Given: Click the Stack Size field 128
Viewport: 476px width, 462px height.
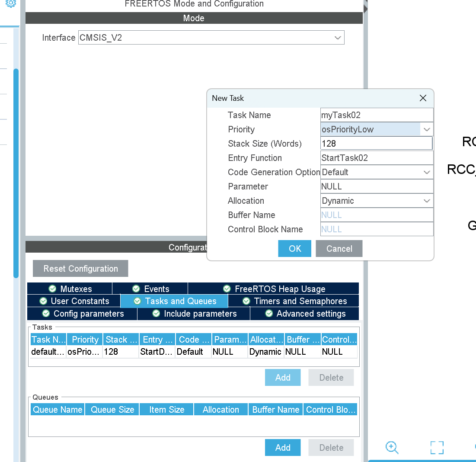Looking at the screenshot, I should click(x=377, y=144).
